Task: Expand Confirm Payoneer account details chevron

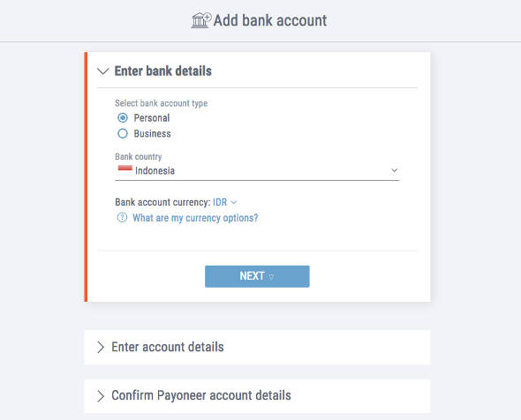Action: (101, 396)
